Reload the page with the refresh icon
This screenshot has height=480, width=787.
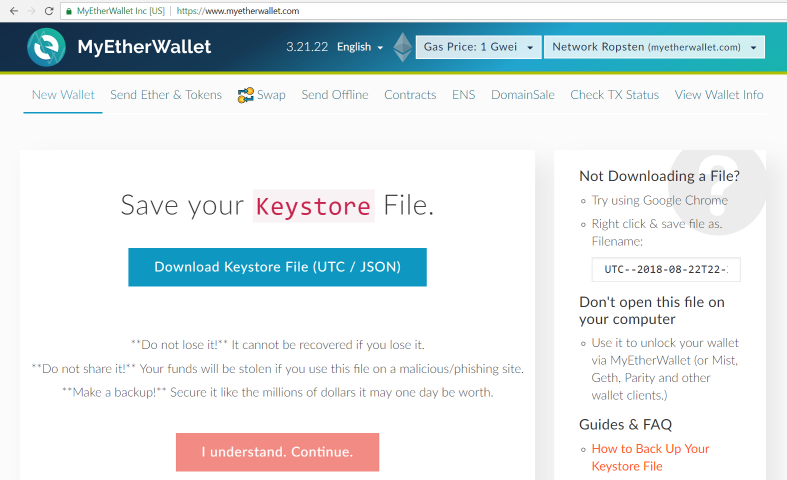(x=49, y=11)
